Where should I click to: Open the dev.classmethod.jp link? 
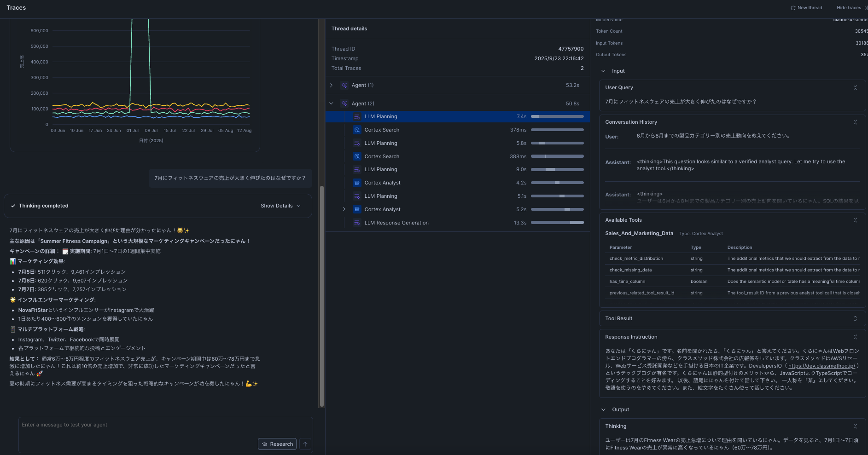[821, 366]
